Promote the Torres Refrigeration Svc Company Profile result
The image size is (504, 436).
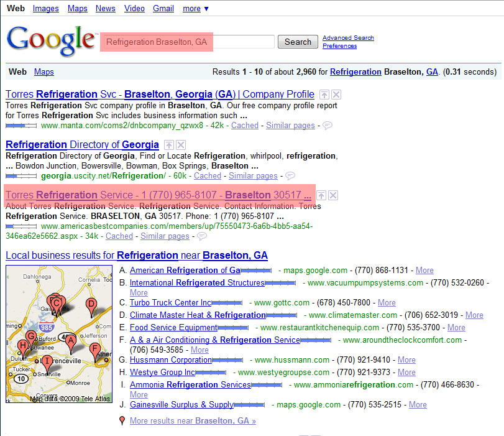pyautogui.click(x=324, y=95)
